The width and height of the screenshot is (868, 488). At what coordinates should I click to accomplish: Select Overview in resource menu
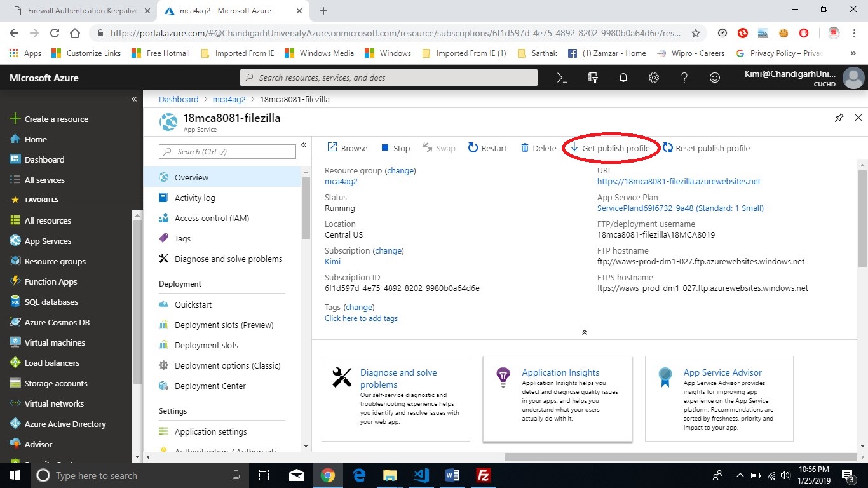click(x=222, y=177)
